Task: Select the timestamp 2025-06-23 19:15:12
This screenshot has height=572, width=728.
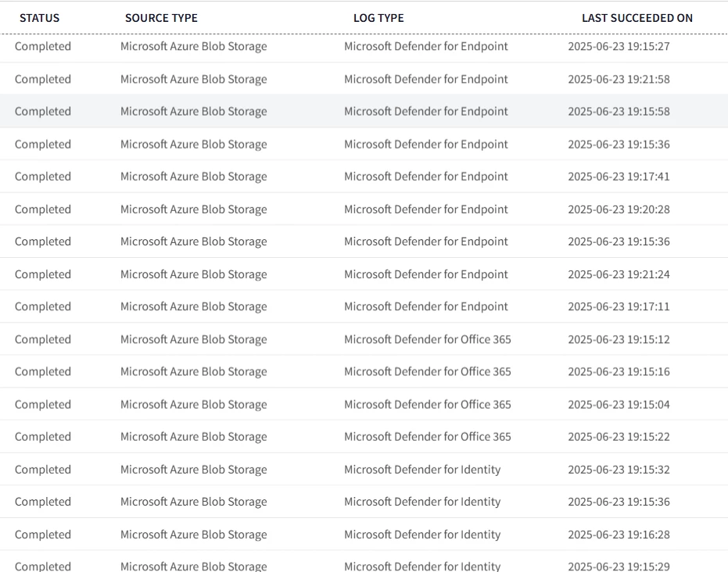Action: (x=619, y=340)
